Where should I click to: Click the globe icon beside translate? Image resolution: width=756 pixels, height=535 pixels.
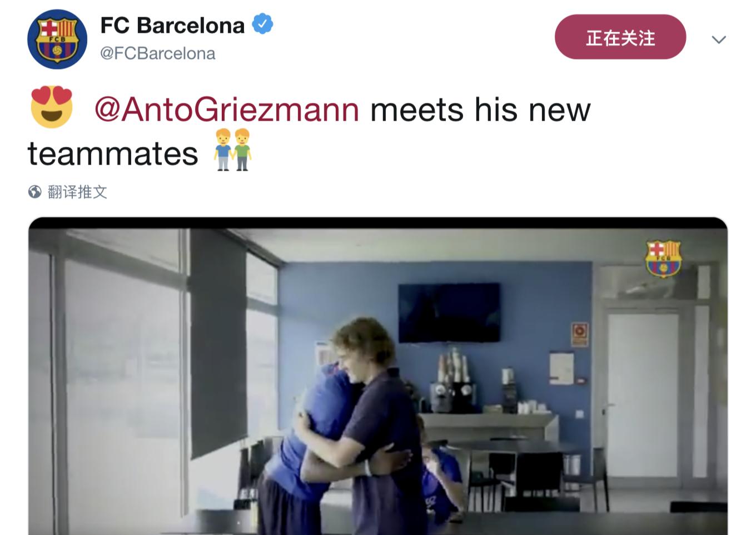coord(35,192)
